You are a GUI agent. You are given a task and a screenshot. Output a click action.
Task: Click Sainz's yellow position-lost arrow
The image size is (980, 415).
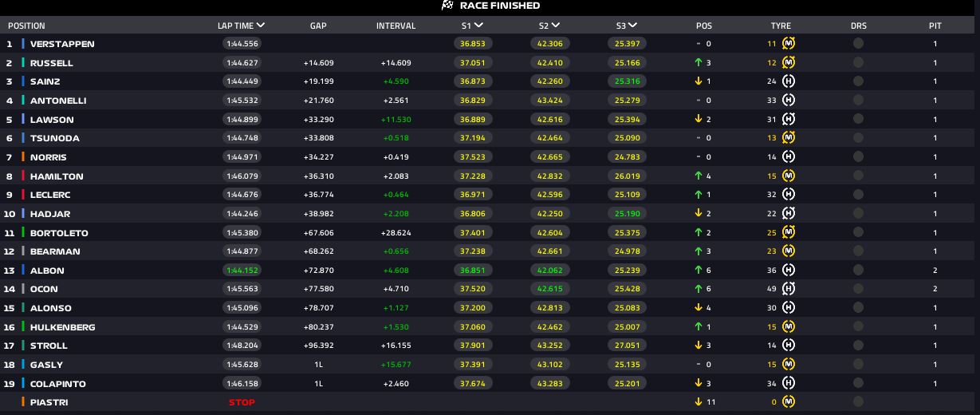[698, 81]
